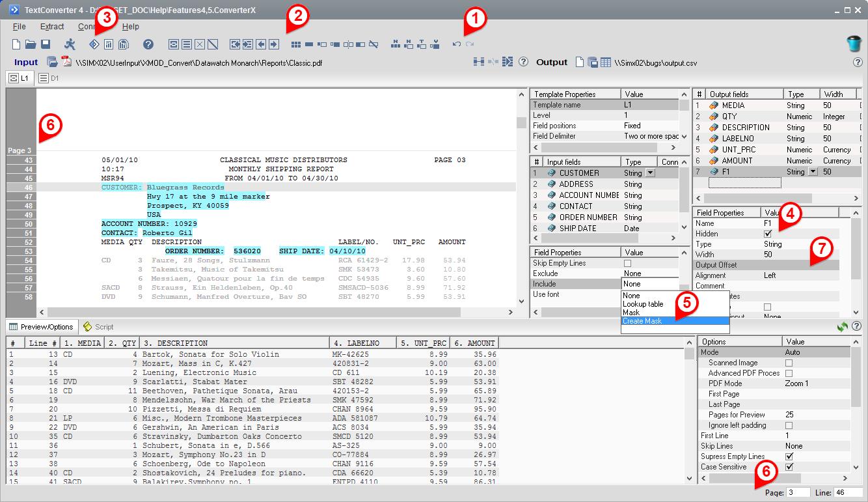This screenshot has width=868, height=502.
Task: Open the F1 output field type dropdown
Action: (812, 172)
